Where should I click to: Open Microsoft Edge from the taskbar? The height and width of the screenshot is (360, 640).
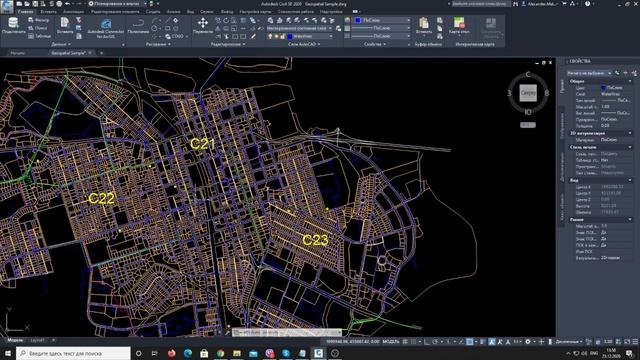188,353
